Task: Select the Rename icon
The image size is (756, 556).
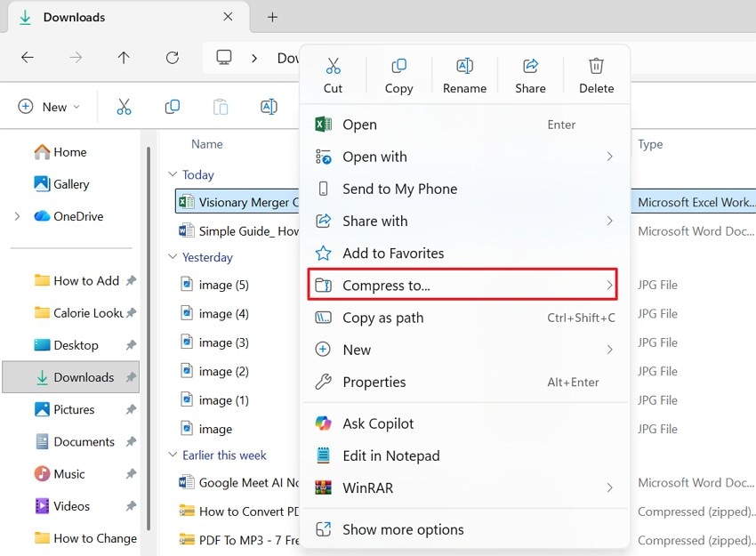Action: 464,66
